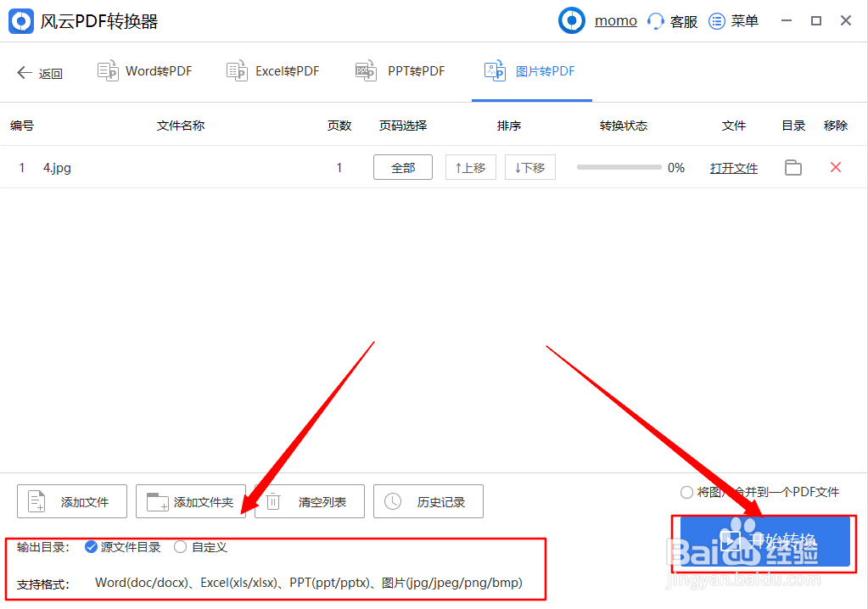
Task: Choose the 自定义 custom output directory
Action: pos(179,547)
